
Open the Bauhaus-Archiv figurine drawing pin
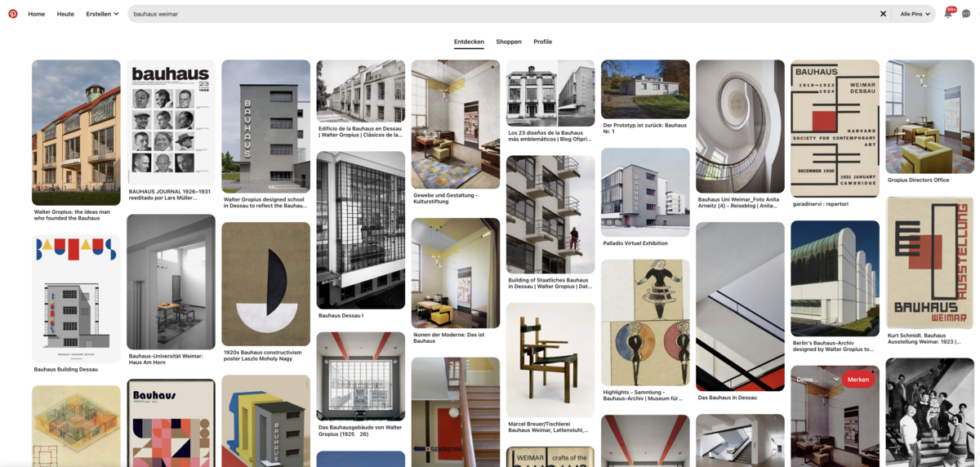(645, 322)
